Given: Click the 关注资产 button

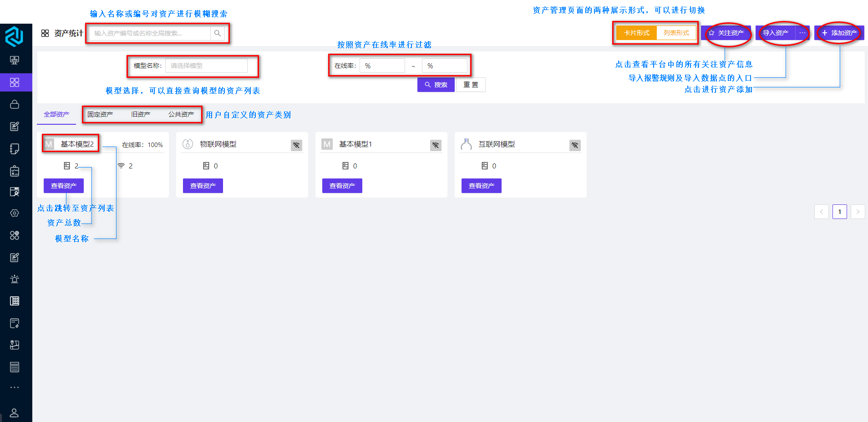Looking at the screenshot, I should coord(726,33).
